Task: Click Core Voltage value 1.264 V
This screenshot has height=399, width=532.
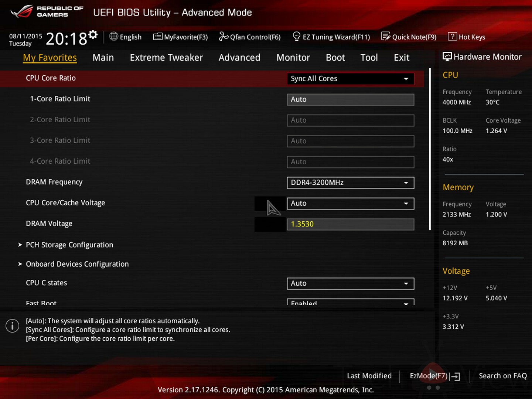Action: [496, 131]
